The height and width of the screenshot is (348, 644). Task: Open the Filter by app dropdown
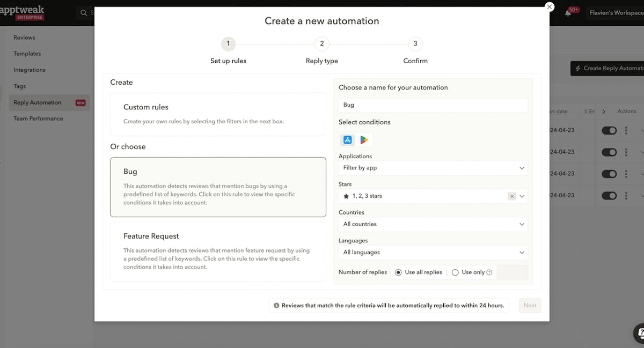click(x=433, y=168)
